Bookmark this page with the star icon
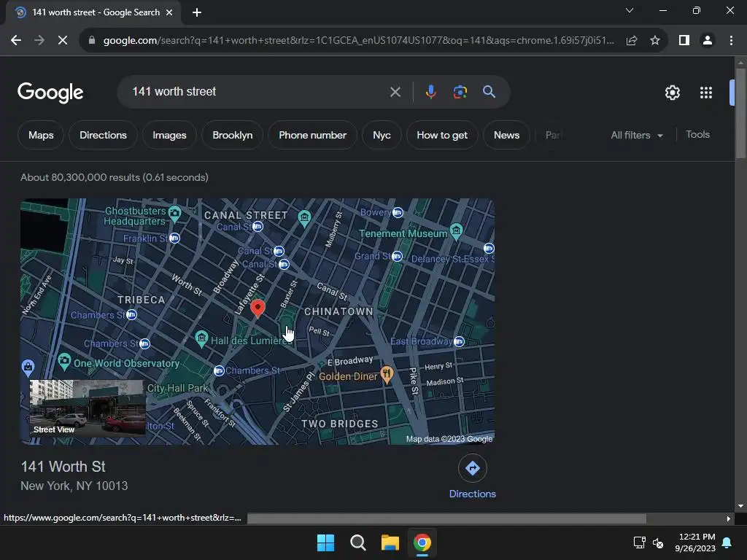Viewport: 747px width, 560px height. (655, 41)
